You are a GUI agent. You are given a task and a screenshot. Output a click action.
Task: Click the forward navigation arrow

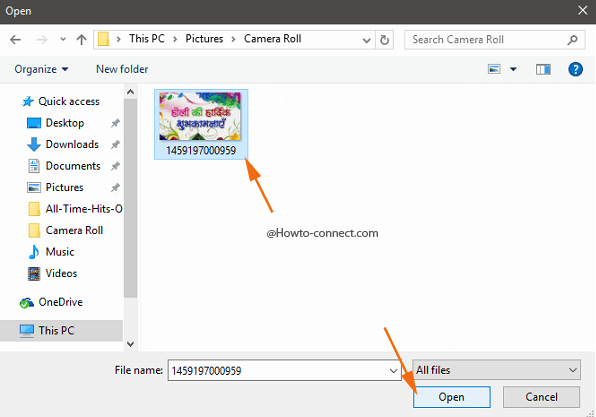click(42, 40)
